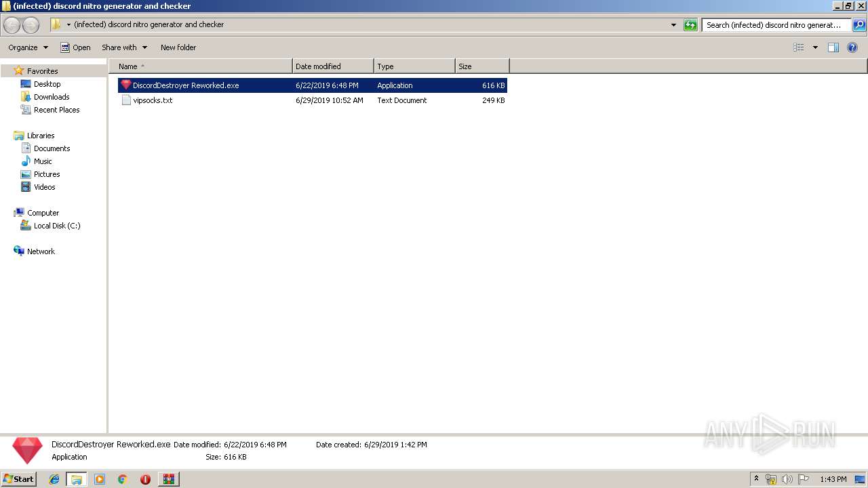868x488 pixels.
Task: Open Opera browser from the taskbar
Action: coord(145,479)
